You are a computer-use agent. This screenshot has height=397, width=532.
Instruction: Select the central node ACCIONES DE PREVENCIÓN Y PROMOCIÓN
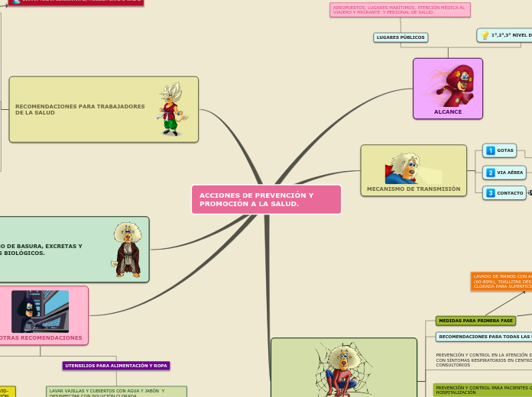pos(266,199)
